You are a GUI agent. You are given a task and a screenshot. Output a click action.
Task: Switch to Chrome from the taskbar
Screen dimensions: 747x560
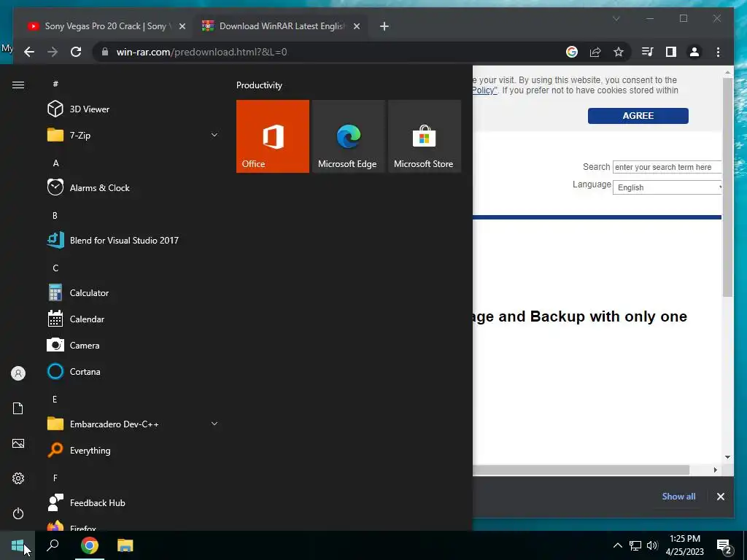coord(89,545)
